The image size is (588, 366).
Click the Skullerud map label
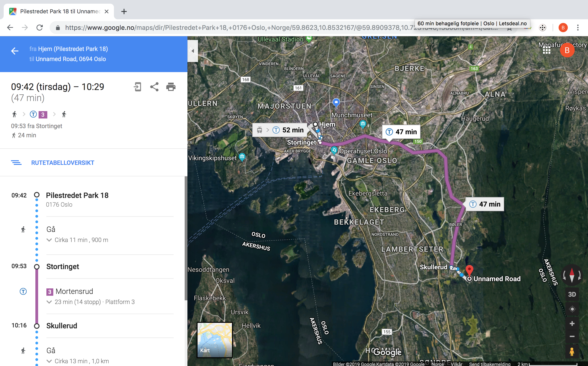click(433, 267)
